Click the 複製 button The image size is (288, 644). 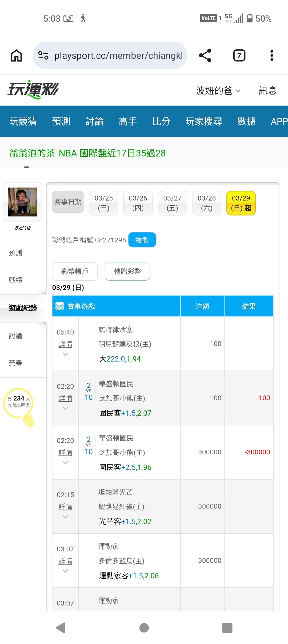click(142, 240)
